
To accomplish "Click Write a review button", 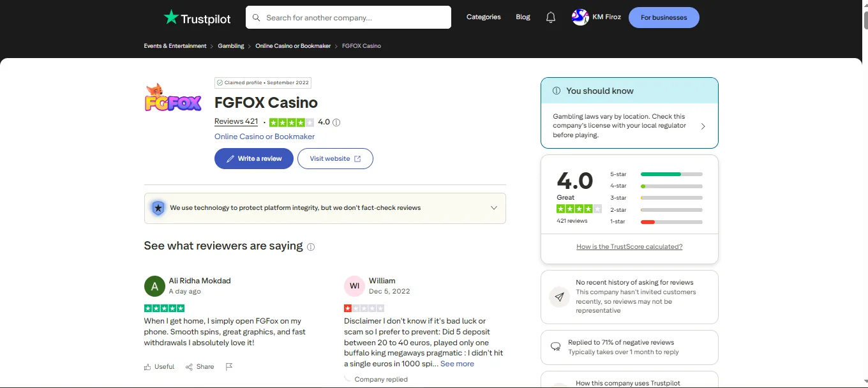I will tap(254, 159).
